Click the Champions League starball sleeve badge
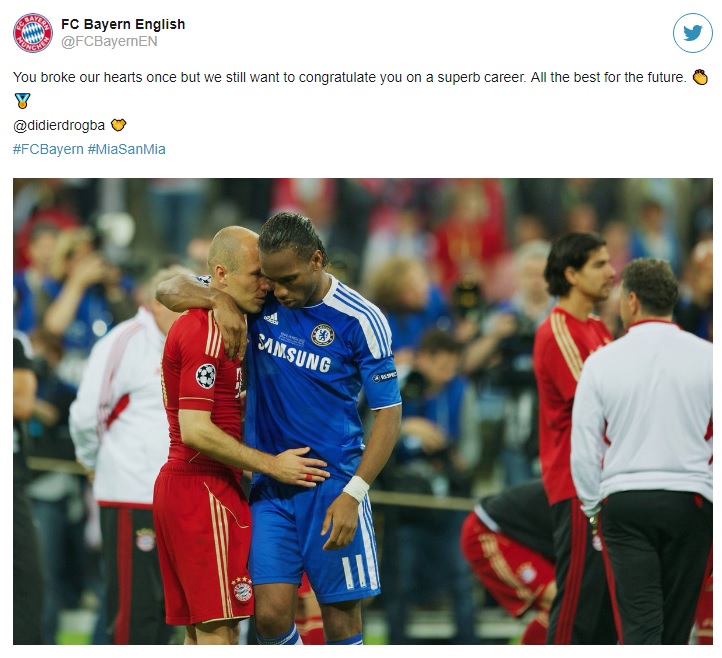The height and width of the screenshot is (658, 722). 206,376
